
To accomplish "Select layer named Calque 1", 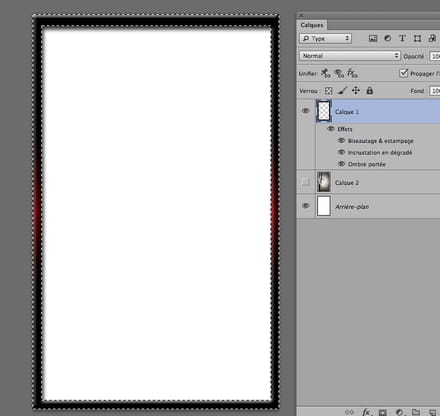I will pyautogui.click(x=347, y=112).
